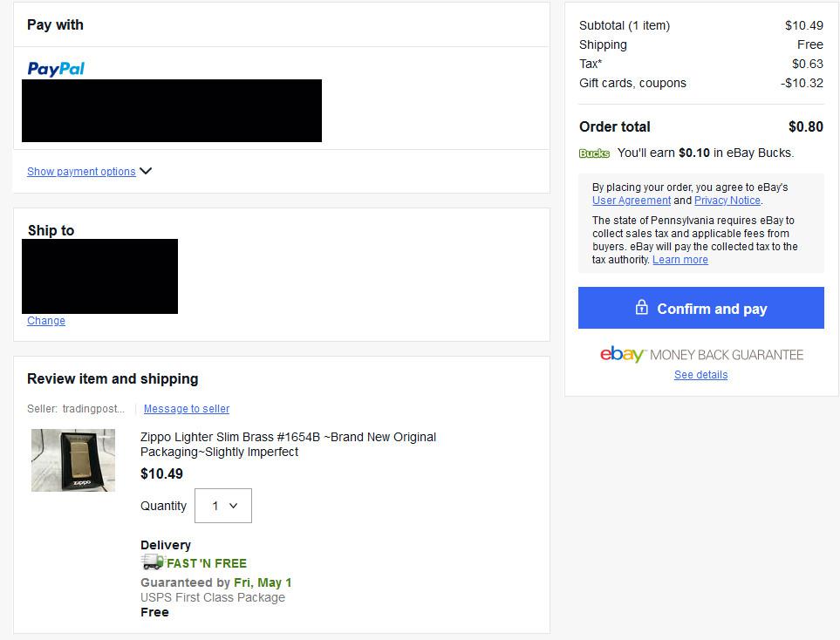Open the Show payment options section
This screenshot has height=640, width=840.
pyautogui.click(x=82, y=171)
